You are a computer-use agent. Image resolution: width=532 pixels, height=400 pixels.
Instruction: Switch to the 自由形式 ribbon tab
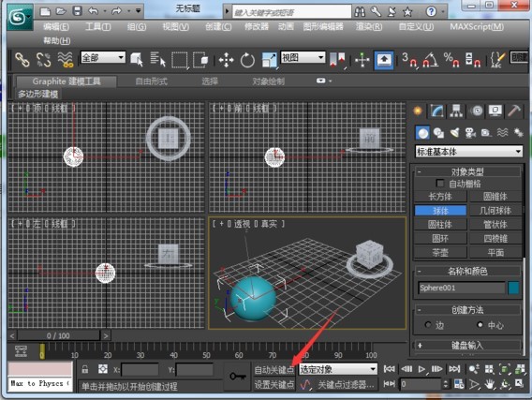pos(152,81)
